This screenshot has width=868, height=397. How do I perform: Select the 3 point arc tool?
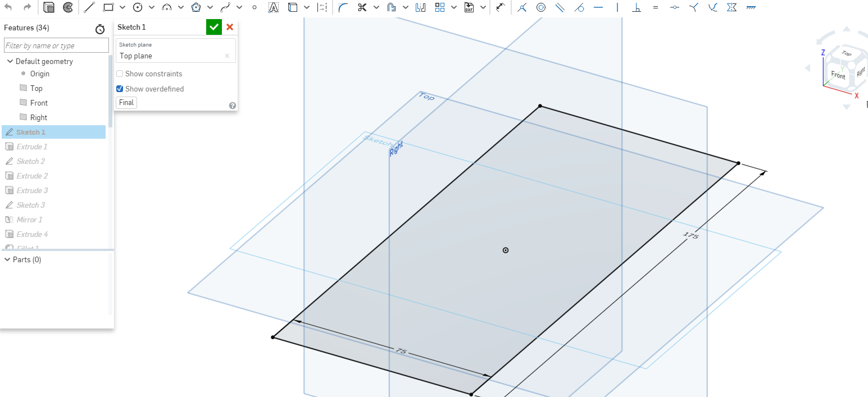coord(167,7)
